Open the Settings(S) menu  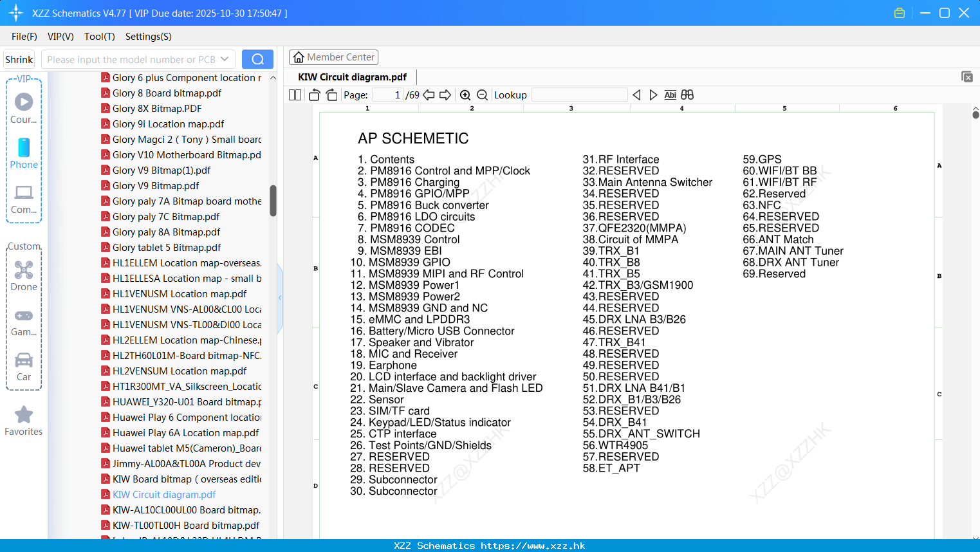click(x=149, y=37)
